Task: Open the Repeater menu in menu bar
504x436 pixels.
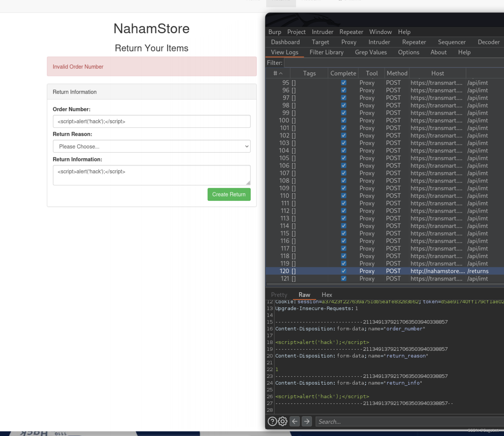Action: [351, 32]
